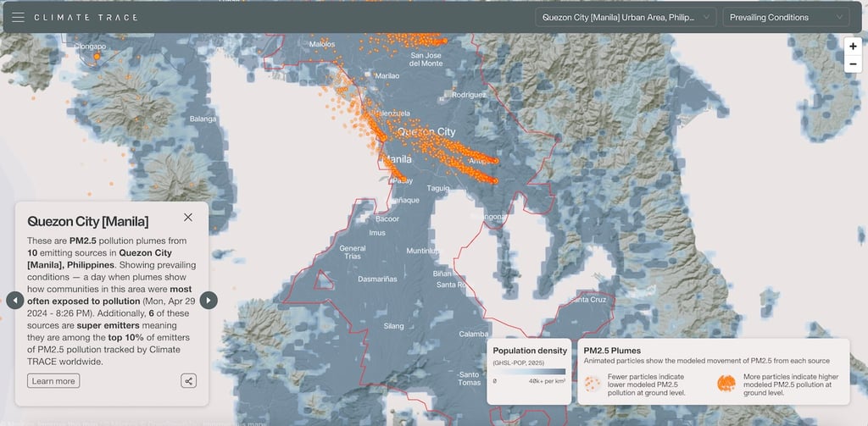
Task: Expand the Prevailing Conditions dropdown
Action: coord(785,17)
